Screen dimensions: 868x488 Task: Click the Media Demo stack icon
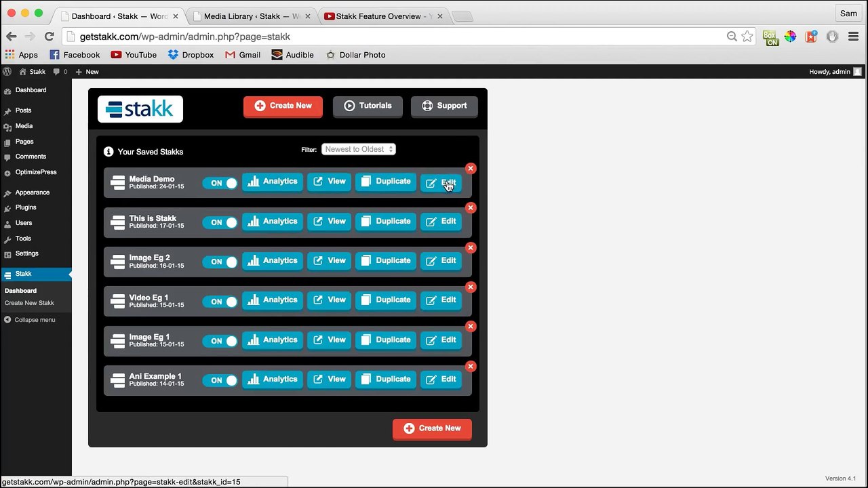(118, 183)
